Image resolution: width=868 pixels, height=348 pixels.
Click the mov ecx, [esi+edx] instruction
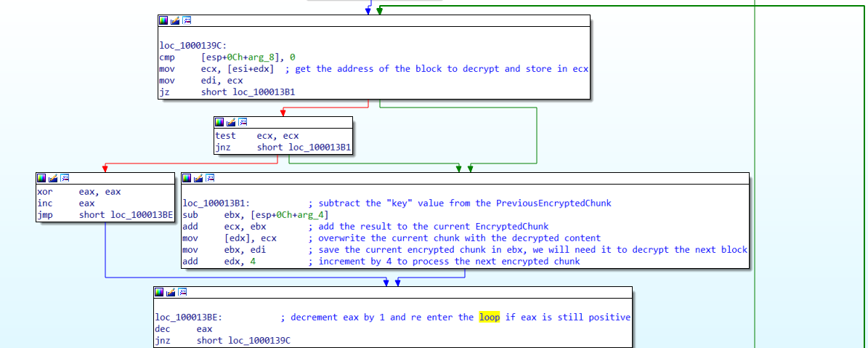pyautogui.click(x=216, y=69)
